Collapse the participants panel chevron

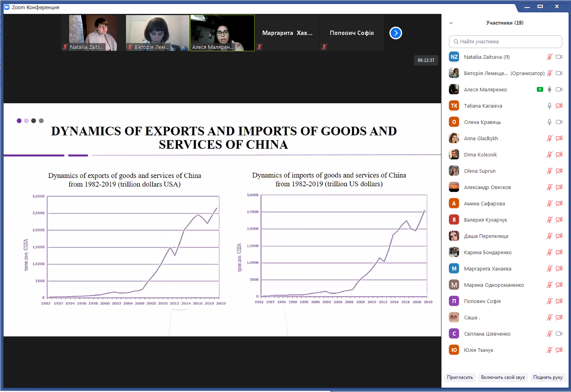451,23
